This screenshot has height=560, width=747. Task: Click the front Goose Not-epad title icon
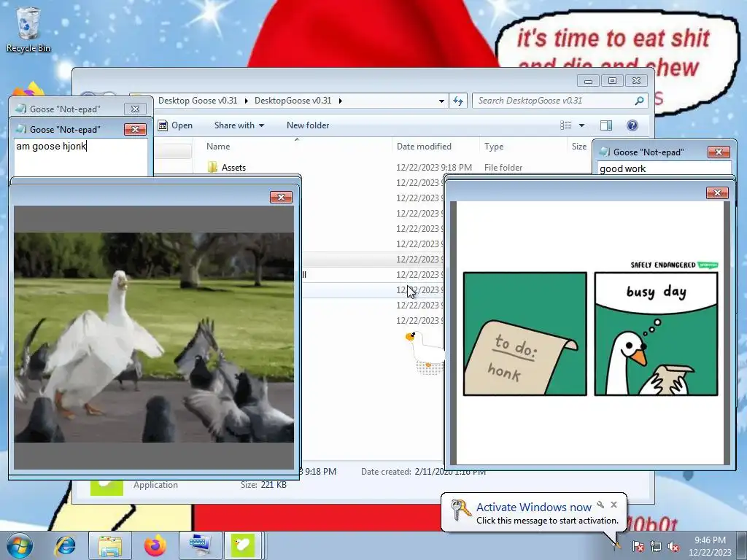pyautogui.click(x=21, y=129)
